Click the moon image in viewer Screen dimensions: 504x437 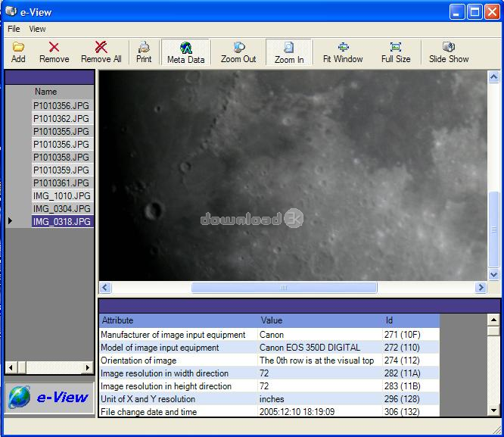[293, 176]
